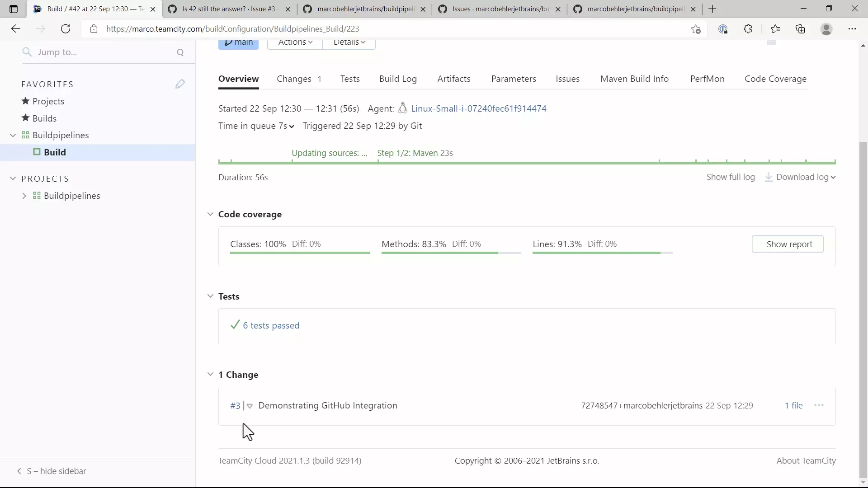Expand the change #3 details arrow
This screenshot has width=868, height=488.
pyautogui.click(x=250, y=406)
